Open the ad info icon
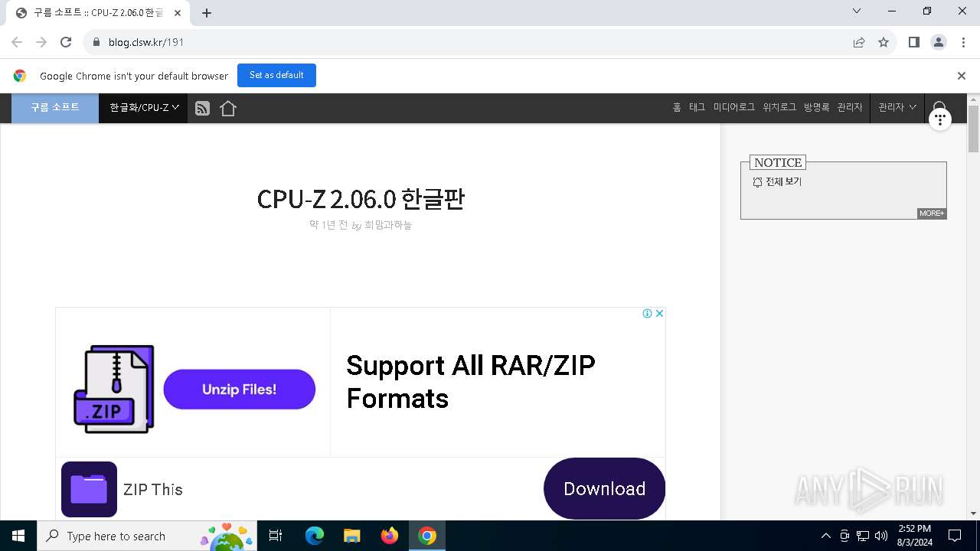 (647, 314)
